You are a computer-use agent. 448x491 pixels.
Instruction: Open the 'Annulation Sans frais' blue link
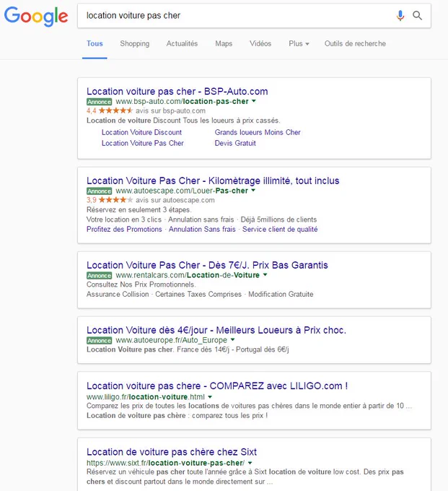202,229
